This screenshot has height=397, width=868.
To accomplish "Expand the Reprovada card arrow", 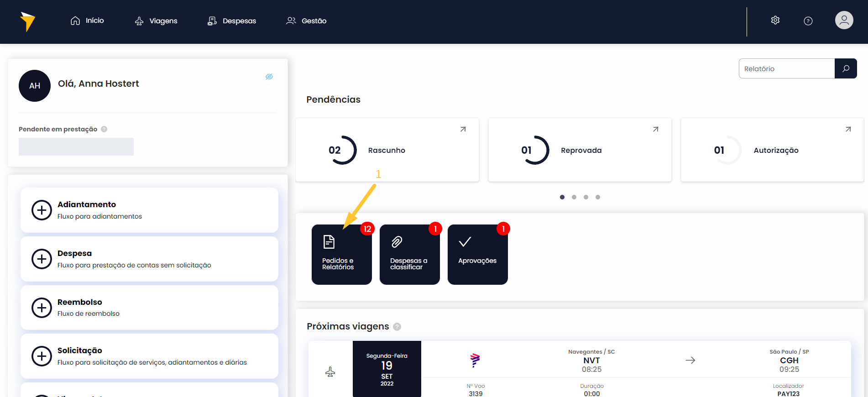I will coord(655,130).
